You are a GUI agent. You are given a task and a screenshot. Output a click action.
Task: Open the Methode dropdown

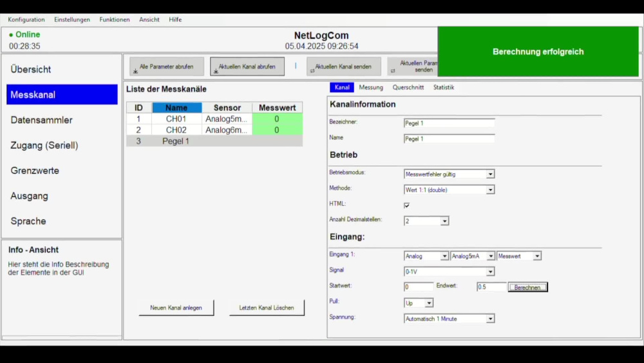point(450,190)
